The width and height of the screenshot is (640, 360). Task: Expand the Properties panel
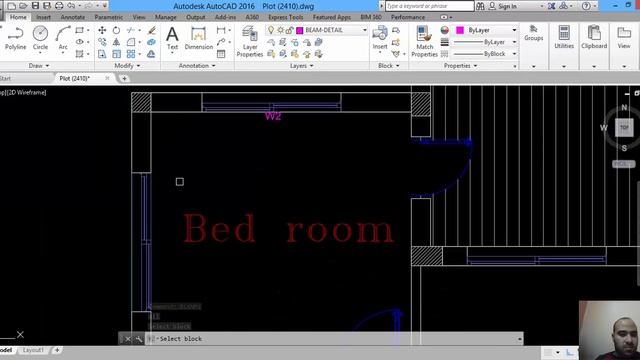[461, 65]
